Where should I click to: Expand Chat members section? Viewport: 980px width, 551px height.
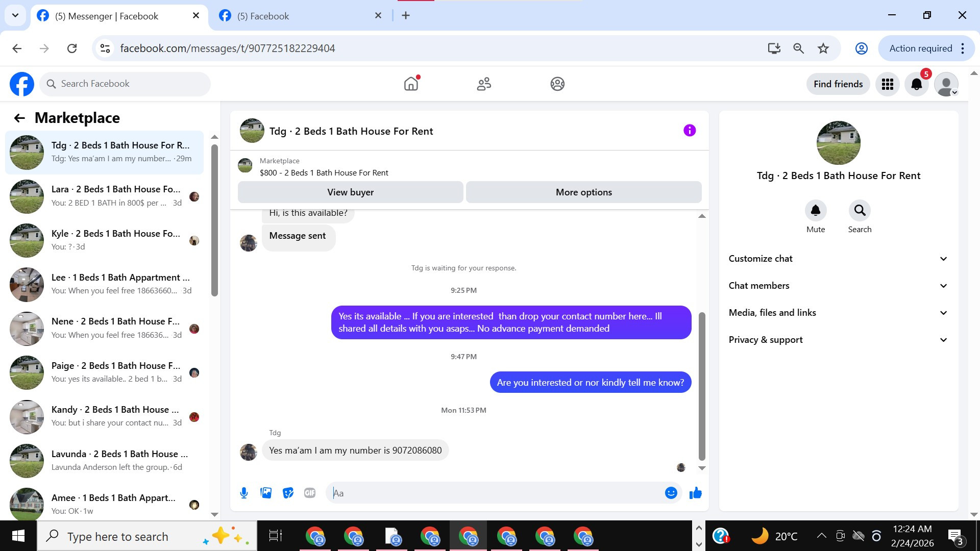tap(838, 286)
